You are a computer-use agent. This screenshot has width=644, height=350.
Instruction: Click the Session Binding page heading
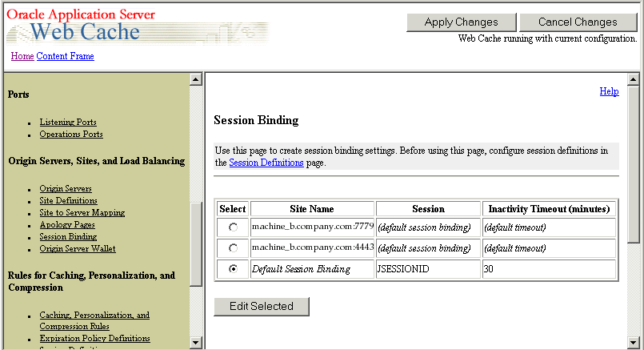coord(256,120)
